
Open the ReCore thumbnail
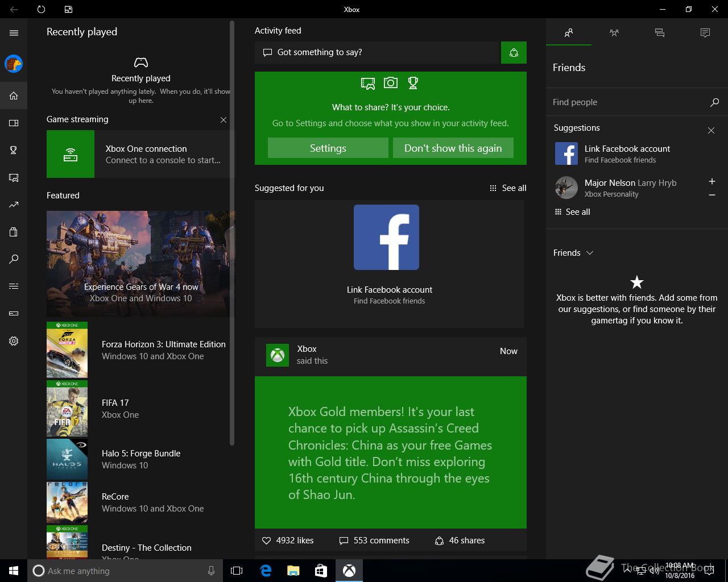click(x=67, y=502)
